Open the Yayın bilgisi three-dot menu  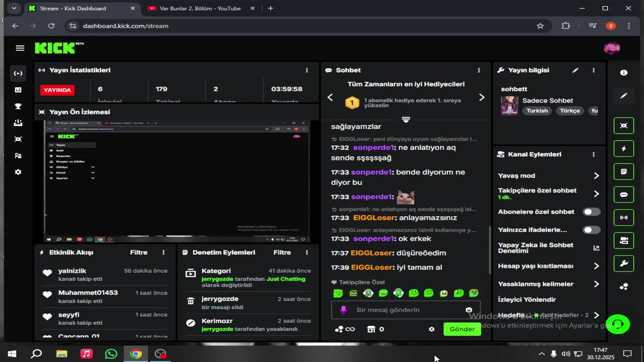tap(594, 70)
